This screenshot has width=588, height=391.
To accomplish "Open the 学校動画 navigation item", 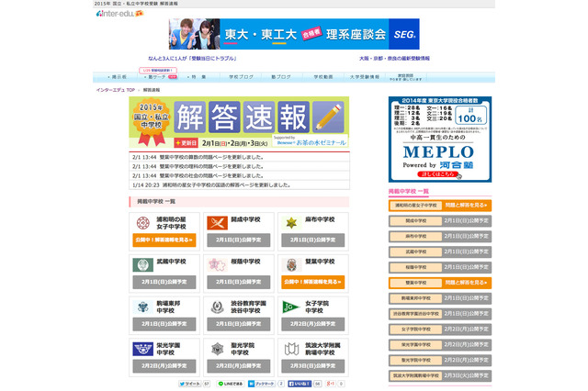I will 323,77.
